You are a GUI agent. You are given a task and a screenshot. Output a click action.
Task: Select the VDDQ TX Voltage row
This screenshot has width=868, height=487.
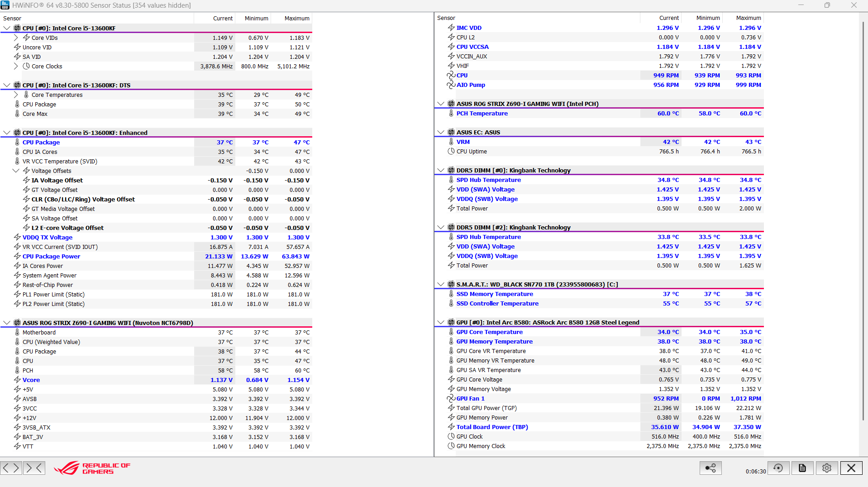(x=156, y=237)
